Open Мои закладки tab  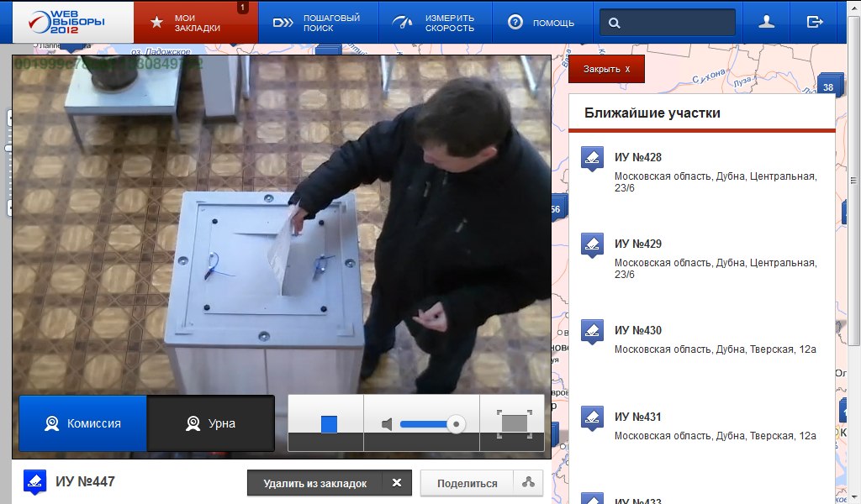point(196,23)
